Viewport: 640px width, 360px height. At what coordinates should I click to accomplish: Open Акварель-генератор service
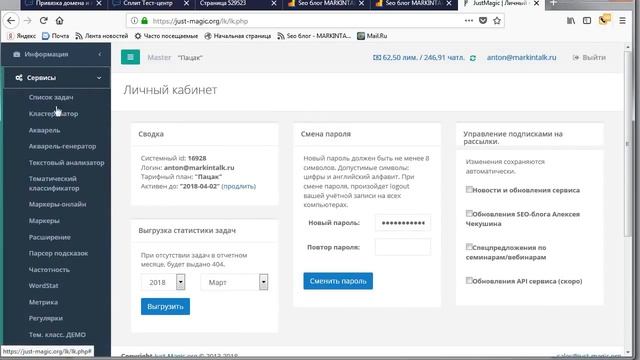pos(62,146)
